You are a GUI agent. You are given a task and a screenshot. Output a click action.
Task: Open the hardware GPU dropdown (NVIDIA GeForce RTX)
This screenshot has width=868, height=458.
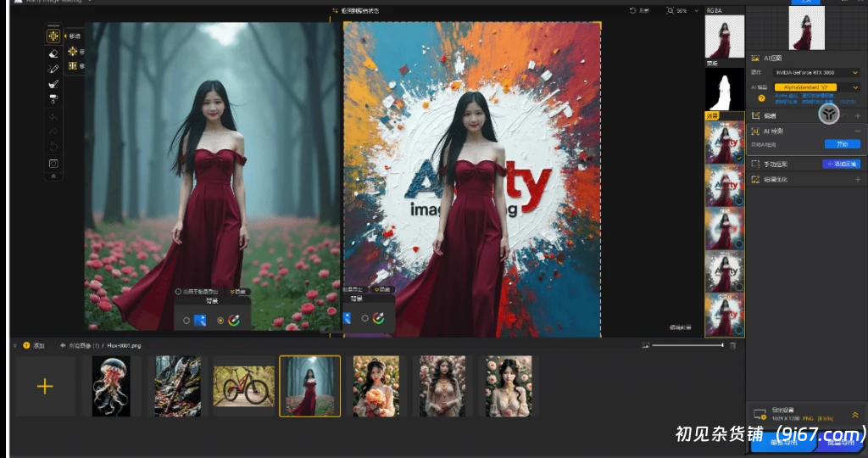pos(816,73)
